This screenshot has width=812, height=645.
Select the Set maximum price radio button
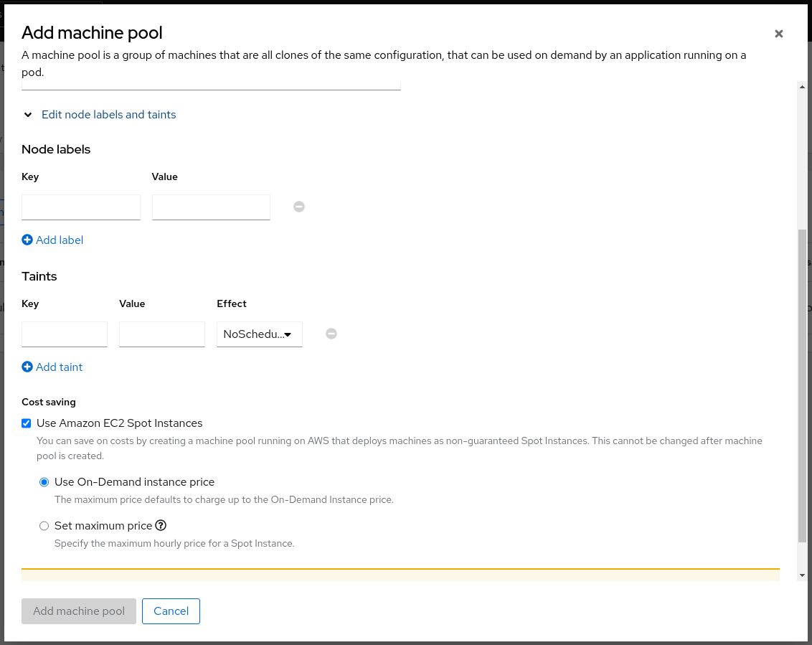coord(44,526)
